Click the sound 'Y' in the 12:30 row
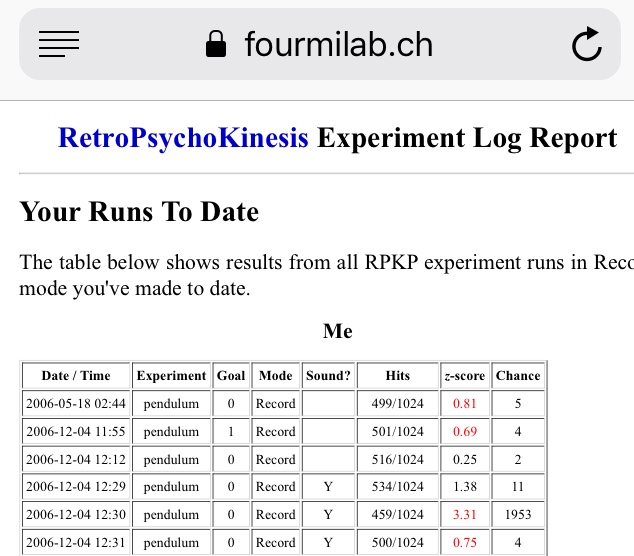 (x=328, y=514)
